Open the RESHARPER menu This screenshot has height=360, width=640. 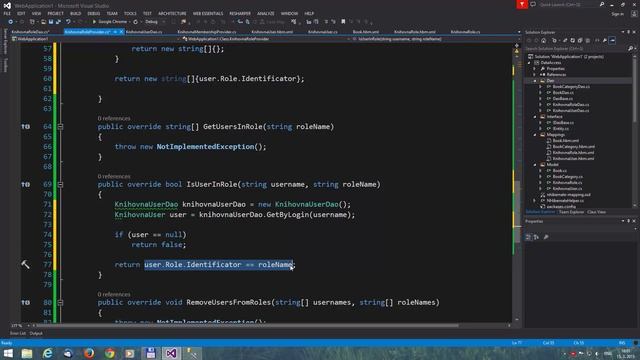[x=240, y=13]
